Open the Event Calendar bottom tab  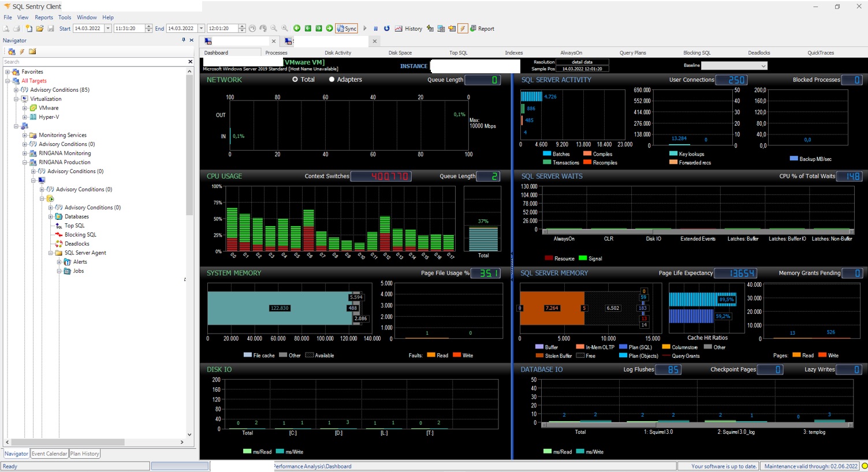[49, 454]
